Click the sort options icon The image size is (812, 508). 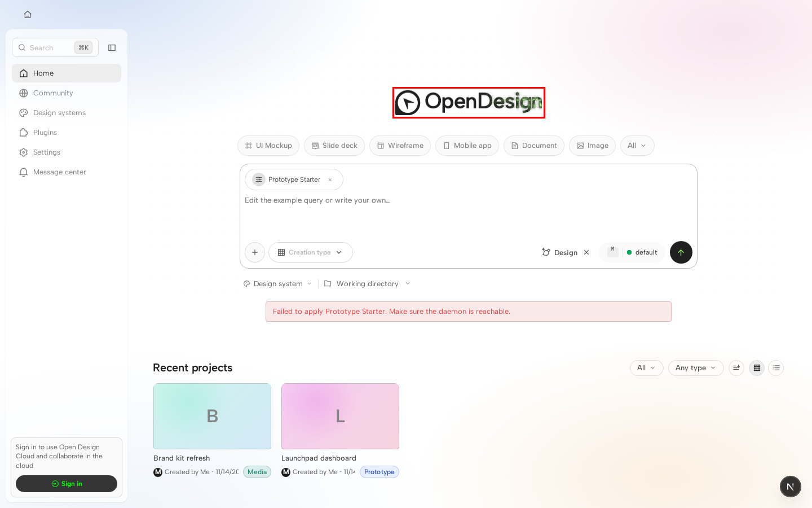coord(736,368)
